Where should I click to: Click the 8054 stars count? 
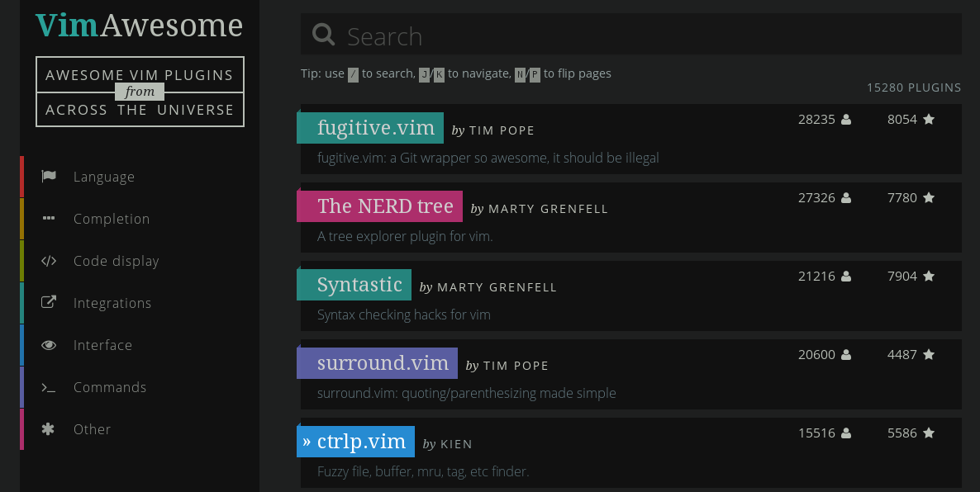tap(902, 119)
